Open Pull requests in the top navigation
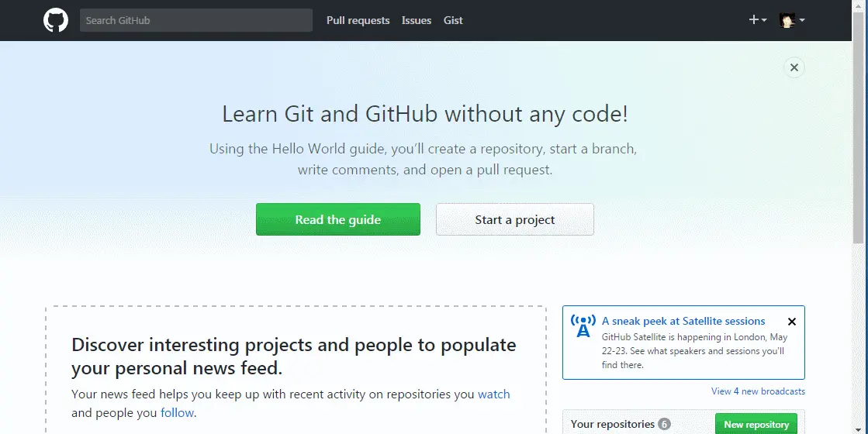Image resolution: width=868 pixels, height=434 pixels. point(358,20)
